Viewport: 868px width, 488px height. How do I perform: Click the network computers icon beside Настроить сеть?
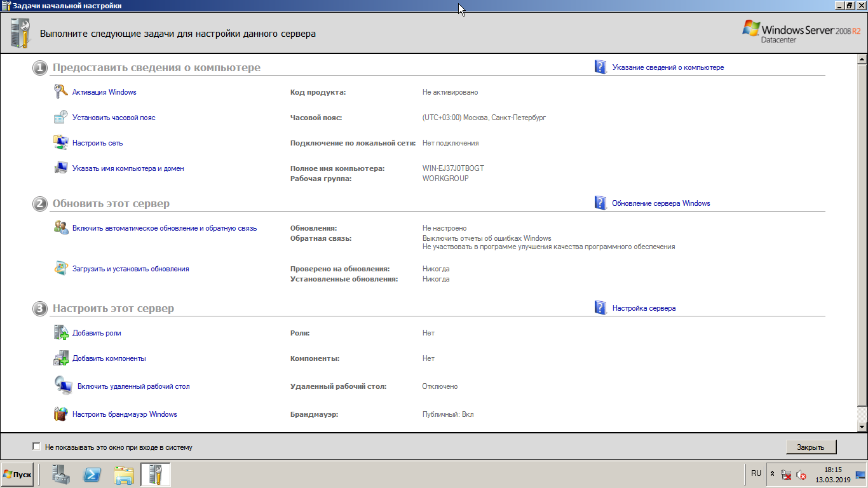click(60, 143)
